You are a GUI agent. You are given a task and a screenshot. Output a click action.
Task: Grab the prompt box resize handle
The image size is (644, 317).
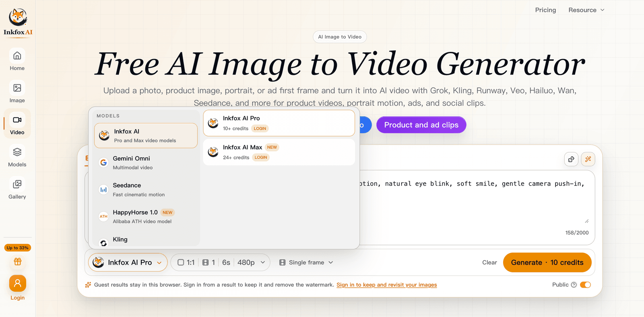click(x=587, y=221)
